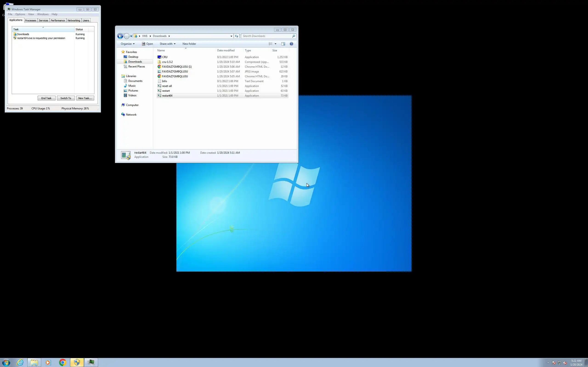Switch to the Performance tab
The image size is (588, 367).
coord(58,20)
